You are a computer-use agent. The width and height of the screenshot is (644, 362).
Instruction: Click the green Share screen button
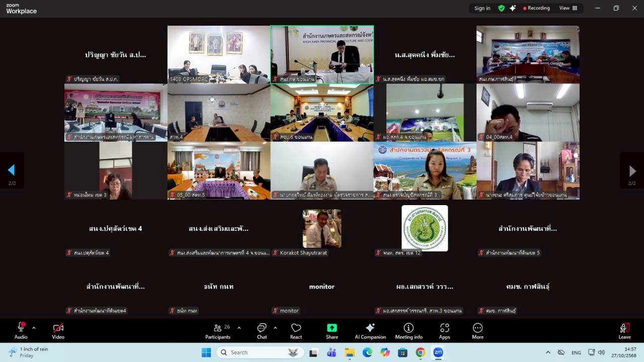[x=332, y=331]
